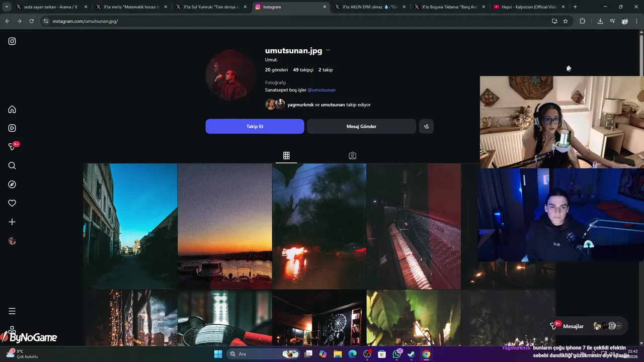Switch to X'te Sol Yumruk tab
The image size is (644, 362).
click(211, 7)
